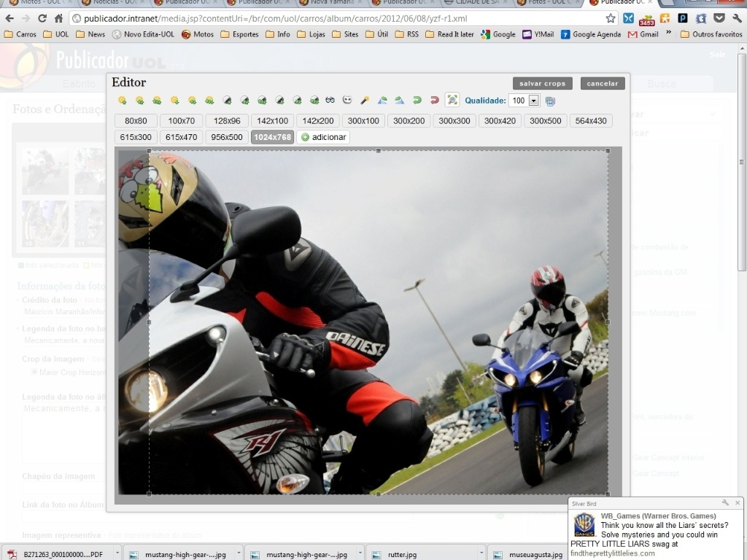This screenshot has width=747, height=560.
Task: Click the boxed fit-image icon beside Qualidade
Action: coord(452,101)
